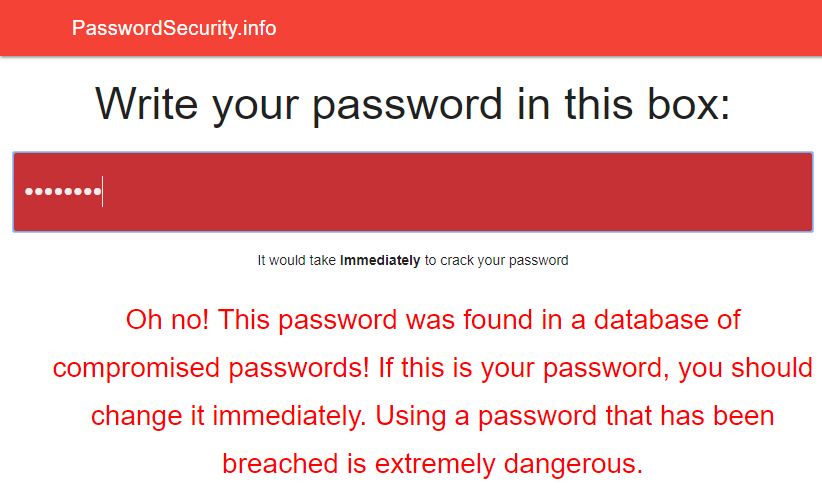Viewport: 822px width, 492px height.
Task: Focus the red password input box
Action: click(x=450, y=192)
